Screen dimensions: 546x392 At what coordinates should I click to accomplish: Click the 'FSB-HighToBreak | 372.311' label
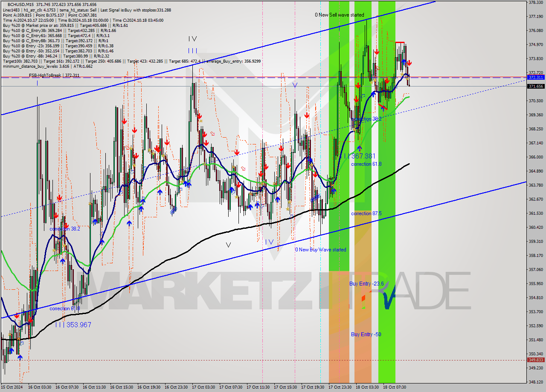click(54, 75)
